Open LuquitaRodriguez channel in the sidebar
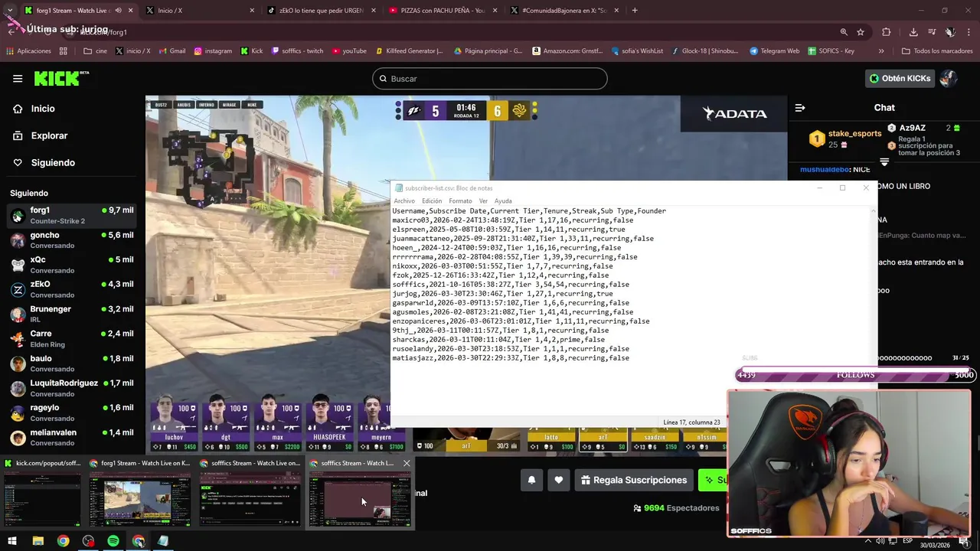The height and width of the screenshot is (551, 980). (71, 388)
